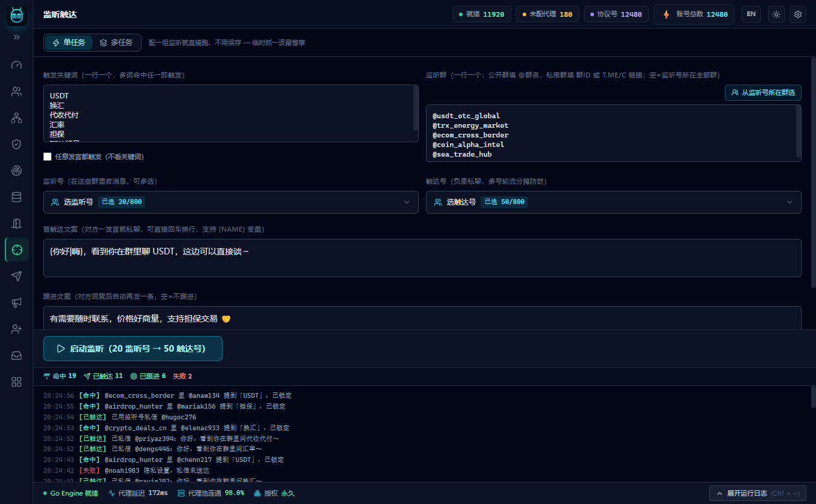Image resolution: width=816 pixels, height=504 pixels.
Task: Click the 命中 19 log counter
Action: click(x=60, y=376)
